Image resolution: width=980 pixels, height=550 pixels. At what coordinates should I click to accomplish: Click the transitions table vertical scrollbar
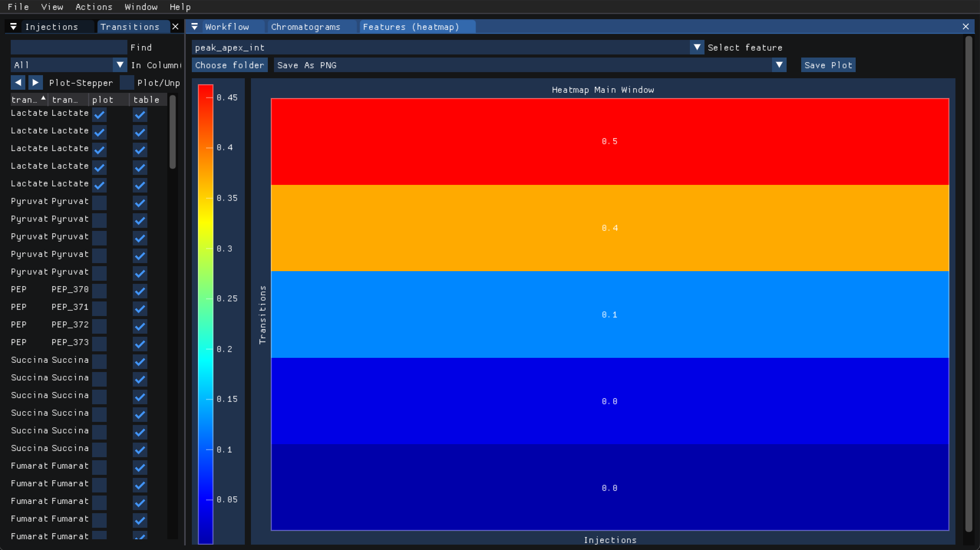pos(173,132)
